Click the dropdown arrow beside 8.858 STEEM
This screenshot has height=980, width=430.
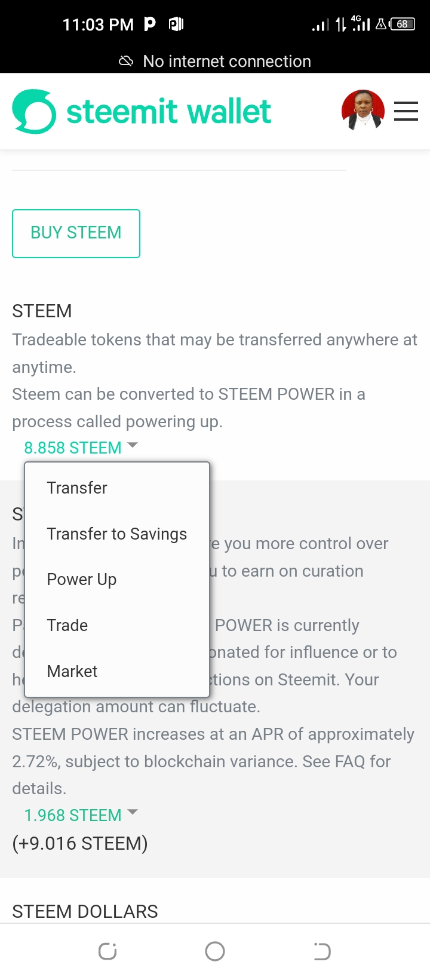point(133,445)
